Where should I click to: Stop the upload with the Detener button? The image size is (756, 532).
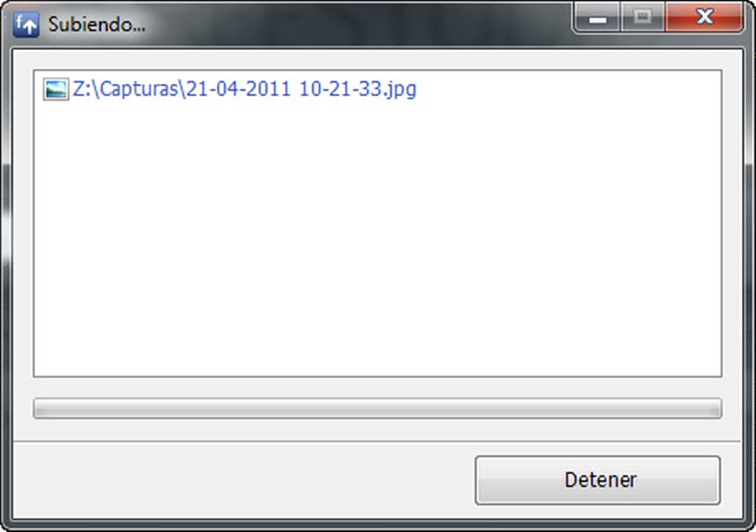(598, 480)
